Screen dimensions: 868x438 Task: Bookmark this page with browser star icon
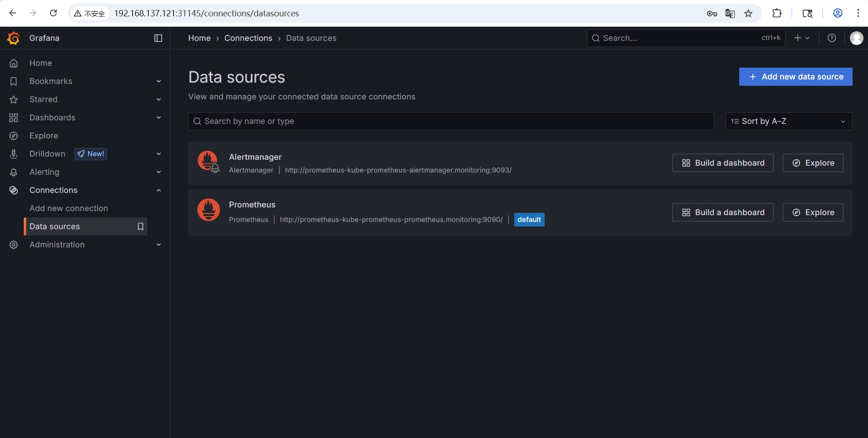748,14
